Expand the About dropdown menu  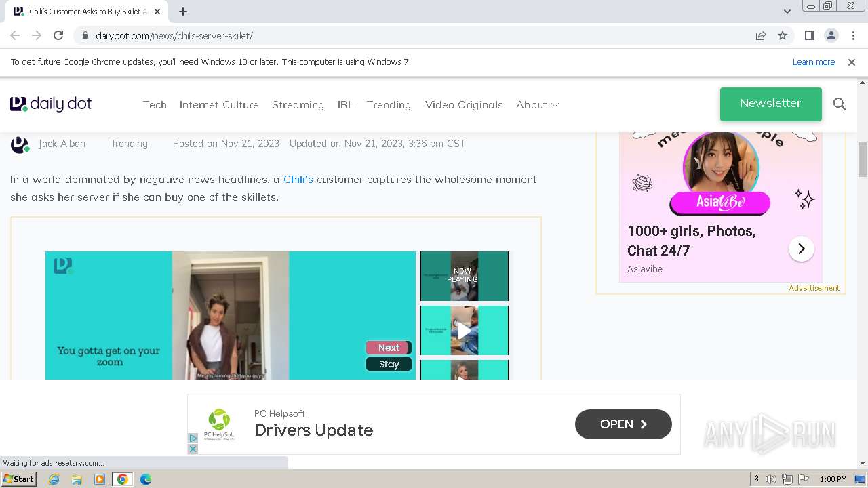coord(537,104)
